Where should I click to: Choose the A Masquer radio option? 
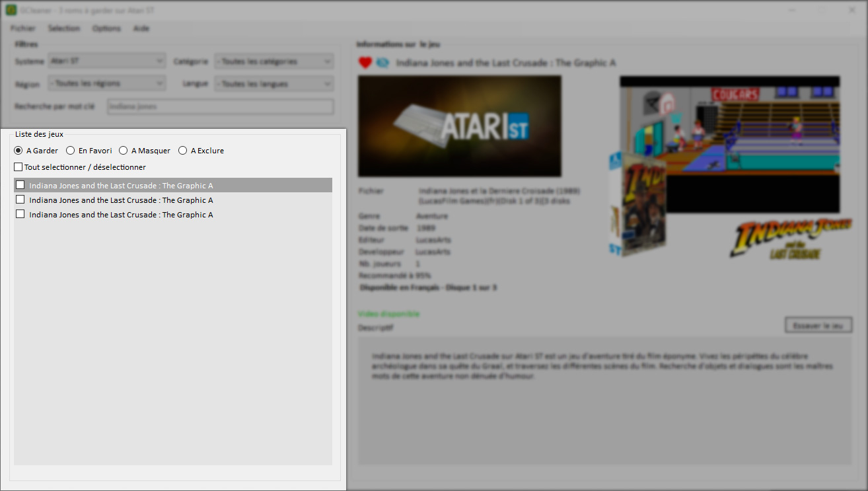[x=124, y=151]
